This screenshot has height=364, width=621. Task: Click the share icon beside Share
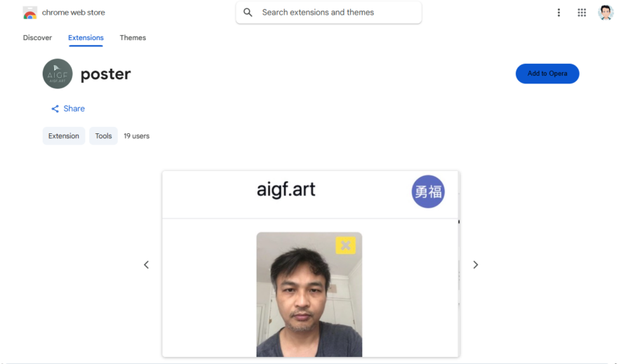55,109
